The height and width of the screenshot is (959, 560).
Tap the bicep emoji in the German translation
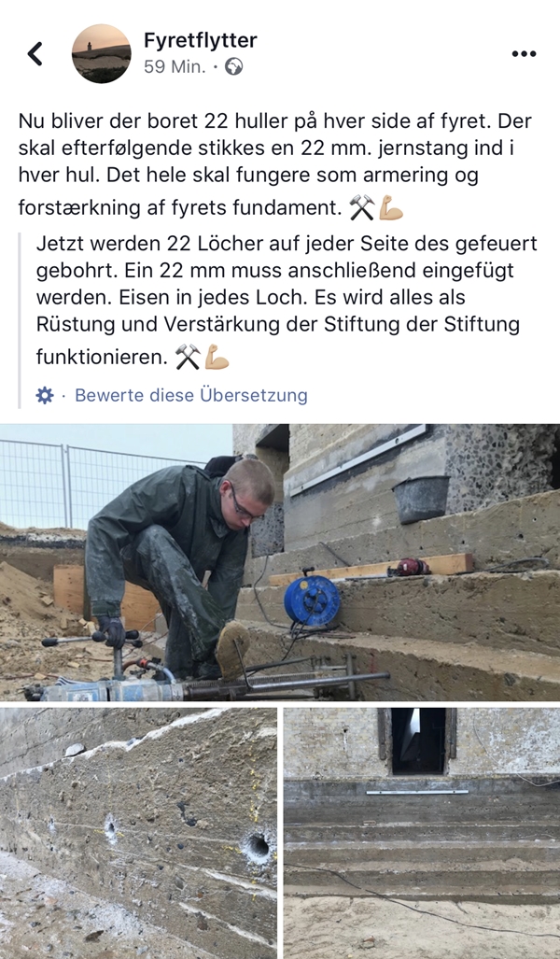pyautogui.click(x=217, y=357)
